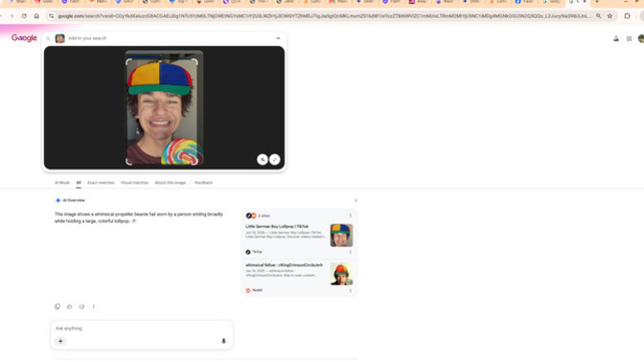644x362 pixels.
Task: Click the image search lens button on picture
Action: point(263,159)
